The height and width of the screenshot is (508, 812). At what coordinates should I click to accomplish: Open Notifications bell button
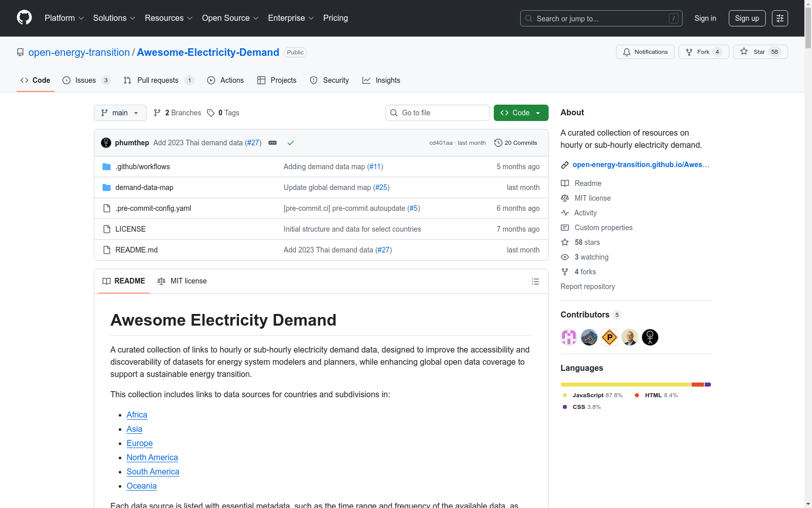645,52
